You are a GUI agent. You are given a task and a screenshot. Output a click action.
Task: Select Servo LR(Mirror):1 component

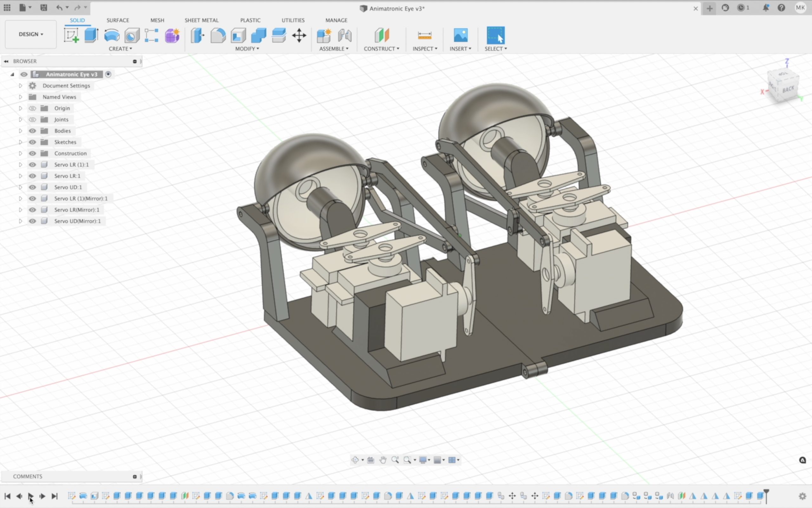[x=77, y=210]
